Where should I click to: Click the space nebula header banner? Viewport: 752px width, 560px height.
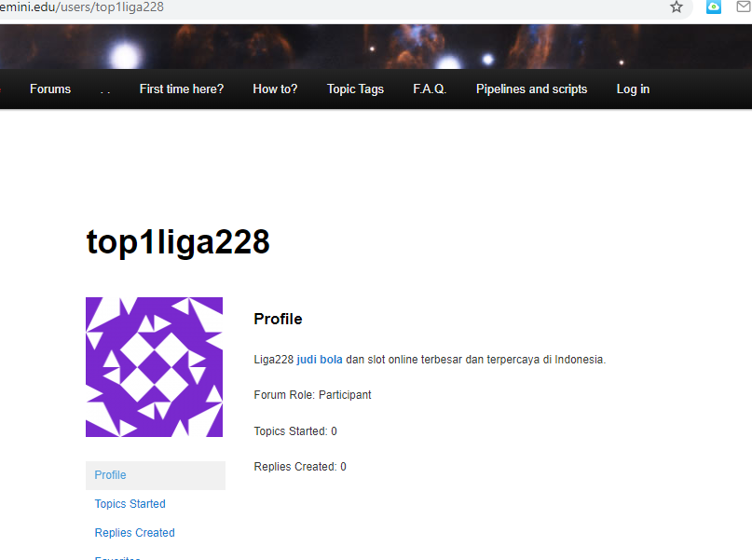pyautogui.click(x=373, y=47)
